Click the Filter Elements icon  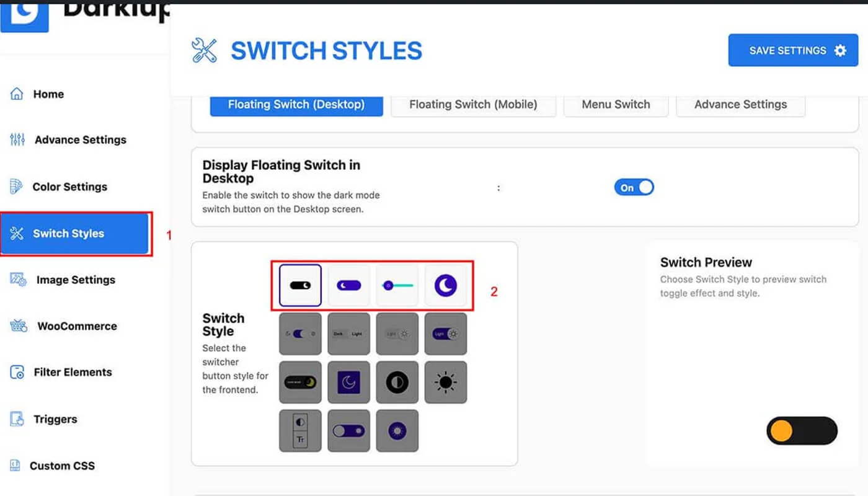(x=17, y=373)
